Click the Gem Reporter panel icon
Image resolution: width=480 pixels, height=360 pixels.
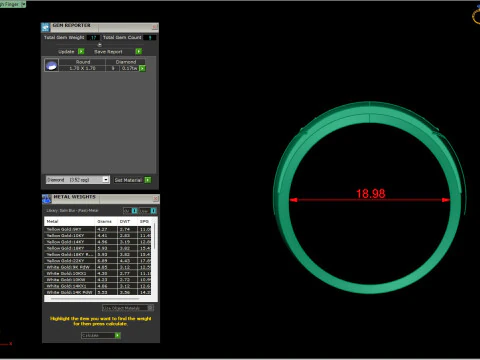tap(45, 27)
